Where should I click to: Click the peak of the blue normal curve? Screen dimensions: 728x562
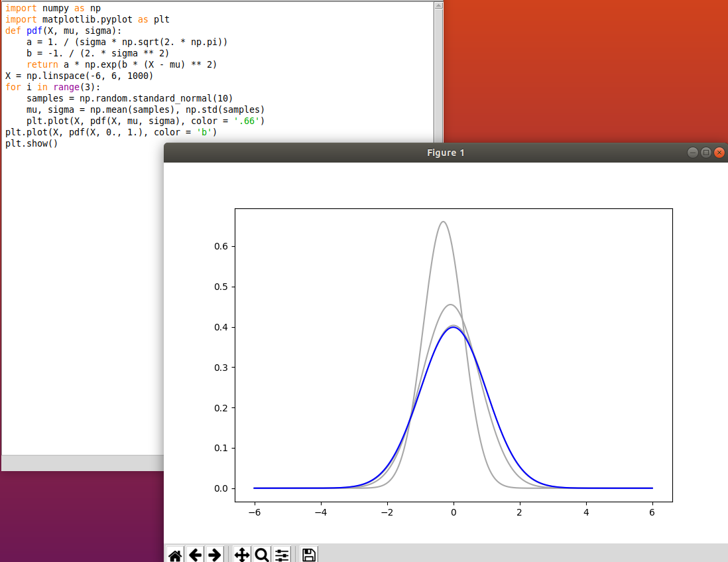[x=454, y=328]
